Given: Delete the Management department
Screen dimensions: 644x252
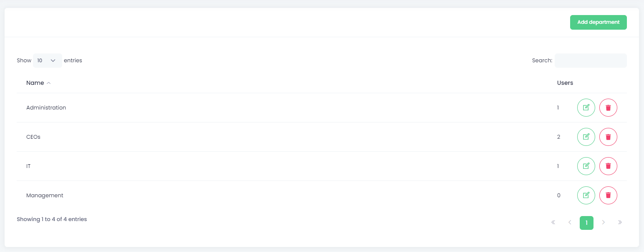Looking at the screenshot, I should coord(608,196).
